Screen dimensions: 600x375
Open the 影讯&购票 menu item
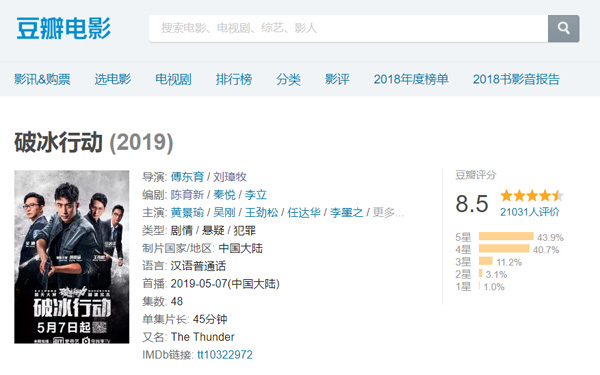[42, 79]
